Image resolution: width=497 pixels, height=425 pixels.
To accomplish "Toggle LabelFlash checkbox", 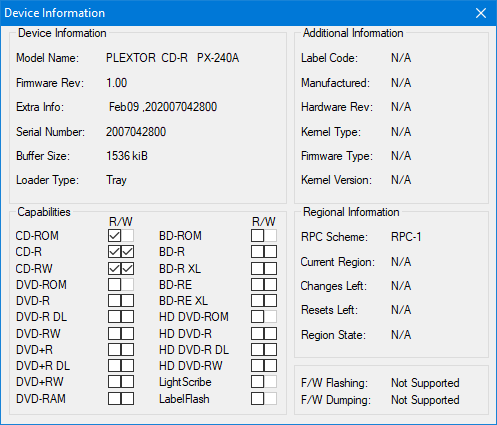I will coord(257,399).
